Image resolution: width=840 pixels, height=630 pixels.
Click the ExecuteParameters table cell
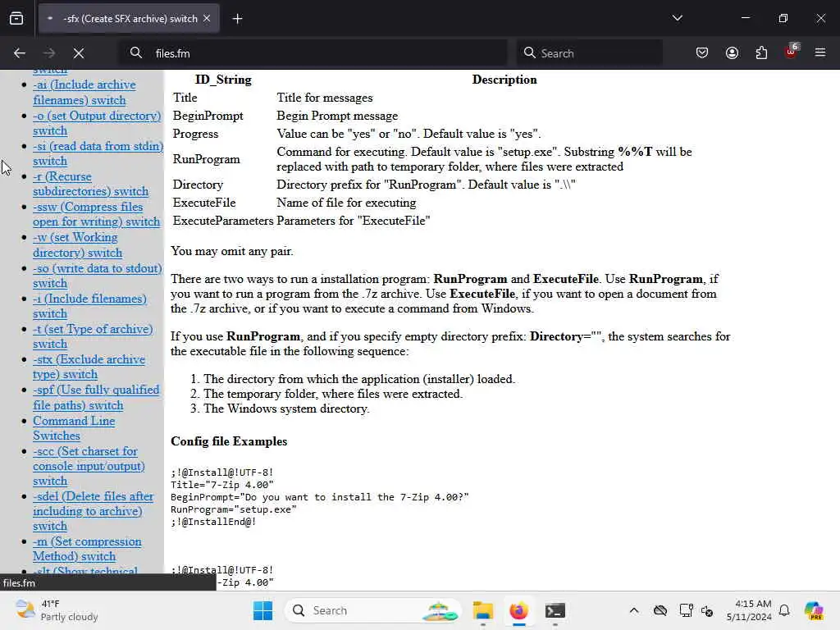pos(223,220)
